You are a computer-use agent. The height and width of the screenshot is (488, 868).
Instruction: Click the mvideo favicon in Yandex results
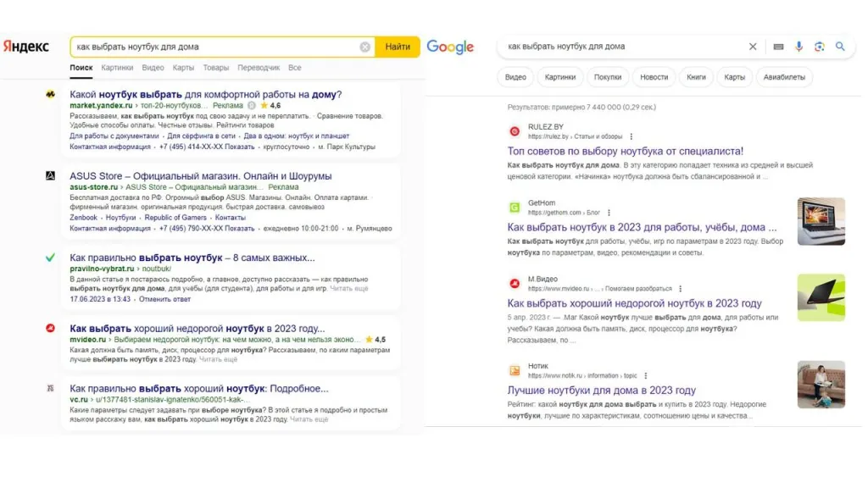click(x=50, y=328)
